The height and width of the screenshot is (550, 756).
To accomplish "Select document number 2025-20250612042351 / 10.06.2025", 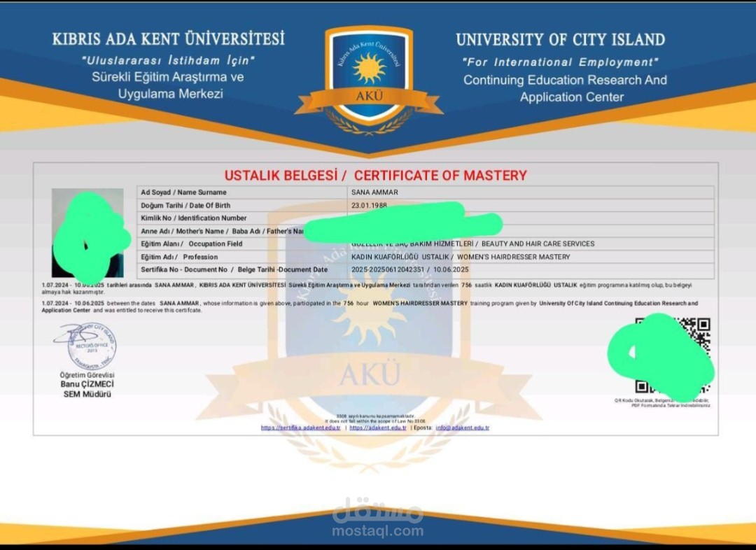I will pyautogui.click(x=409, y=269).
